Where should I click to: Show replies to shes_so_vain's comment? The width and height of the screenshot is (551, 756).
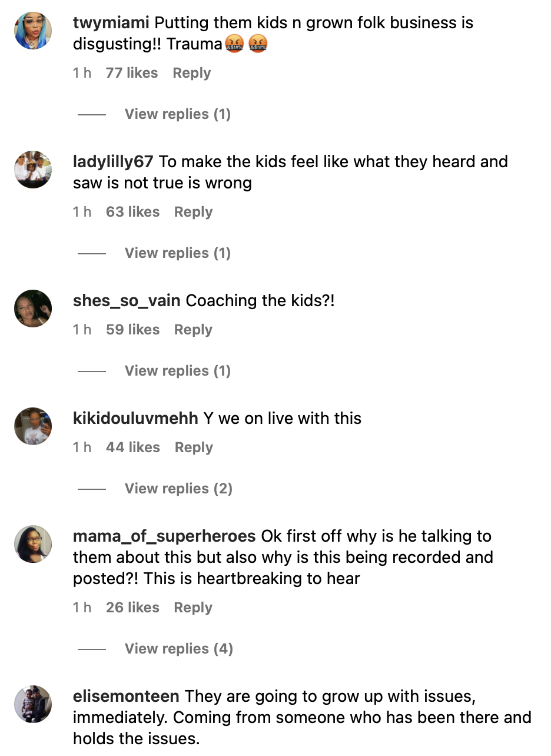[177, 371]
